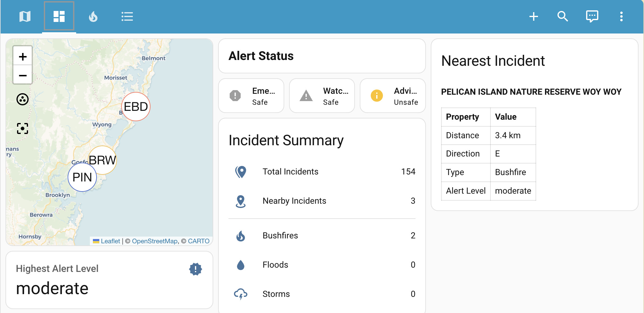Open the Leaflet attribution link
This screenshot has width=644, height=313.
(110, 241)
